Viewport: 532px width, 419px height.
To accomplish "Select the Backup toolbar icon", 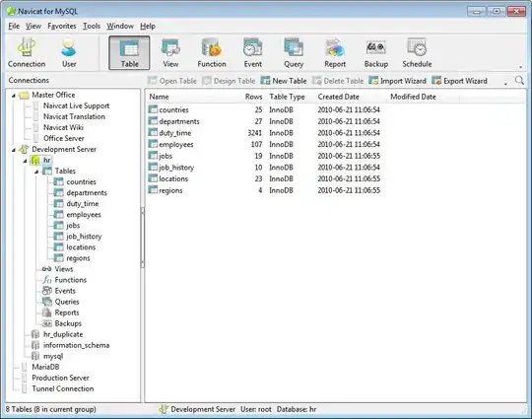I will tap(376, 52).
